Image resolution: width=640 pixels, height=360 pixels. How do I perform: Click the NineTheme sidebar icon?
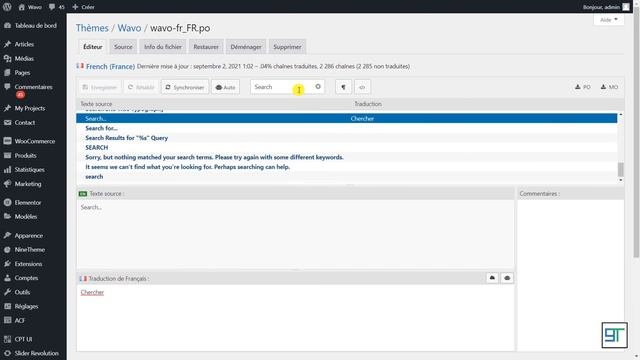point(7,249)
